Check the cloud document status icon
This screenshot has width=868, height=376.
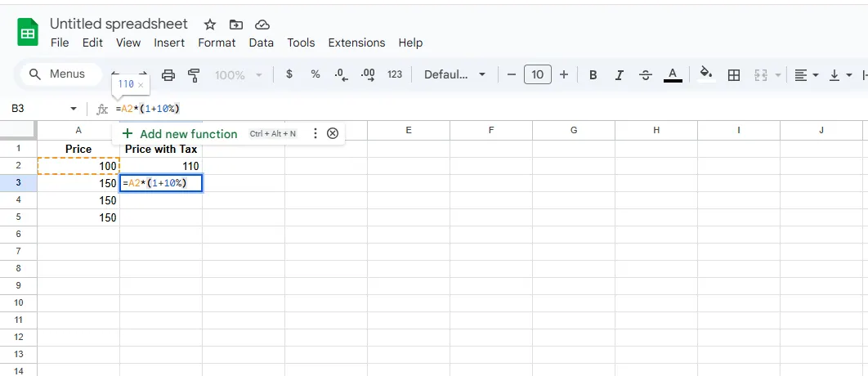(x=262, y=25)
